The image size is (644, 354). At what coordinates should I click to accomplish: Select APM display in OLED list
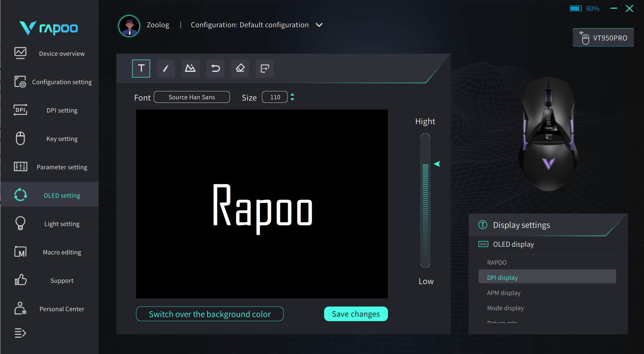pyautogui.click(x=503, y=293)
